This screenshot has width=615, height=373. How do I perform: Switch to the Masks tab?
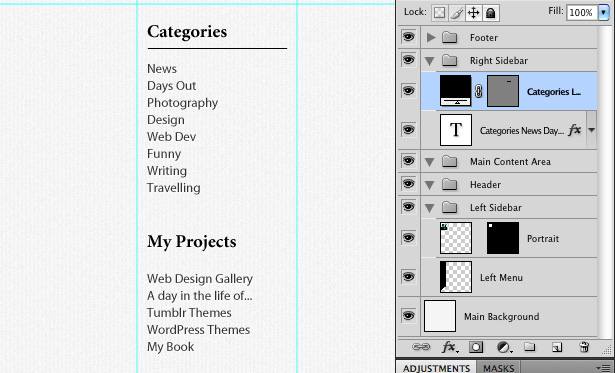tap(499, 368)
